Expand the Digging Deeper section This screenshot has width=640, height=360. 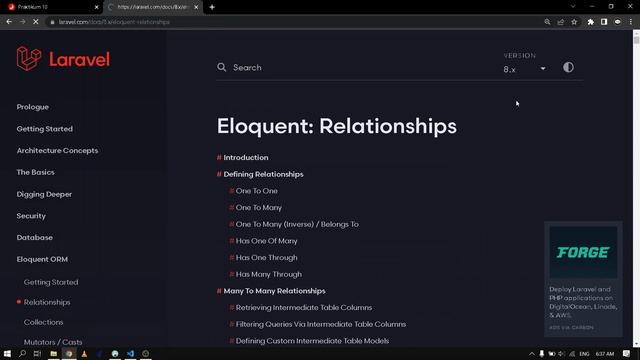click(44, 194)
